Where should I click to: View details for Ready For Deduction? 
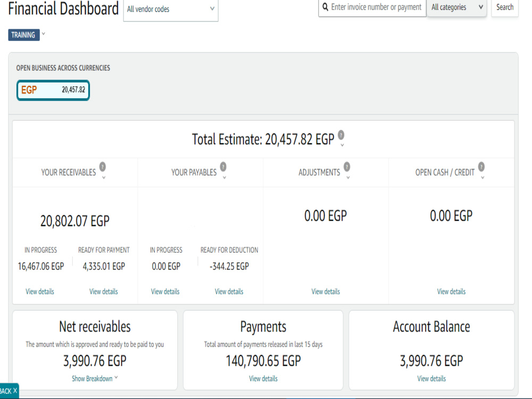pyautogui.click(x=229, y=292)
